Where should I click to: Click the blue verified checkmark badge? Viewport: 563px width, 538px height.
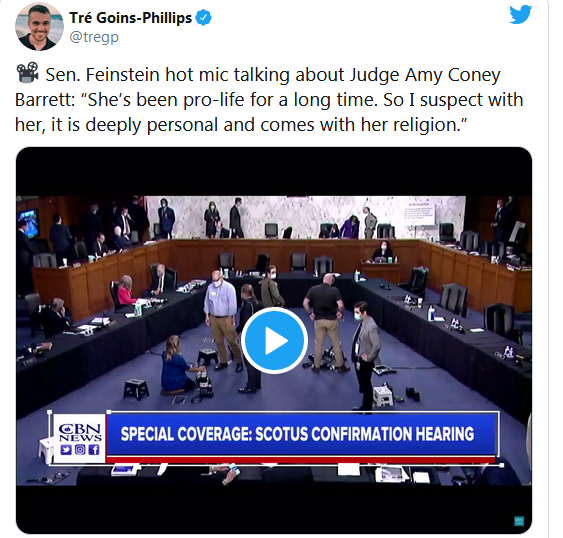(203, 18)
